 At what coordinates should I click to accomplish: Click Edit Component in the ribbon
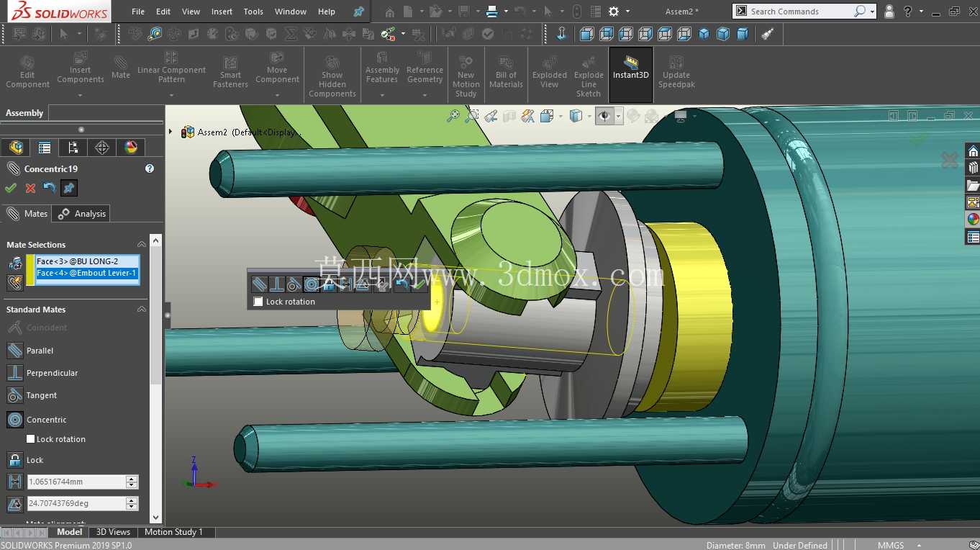click(27, 72)
